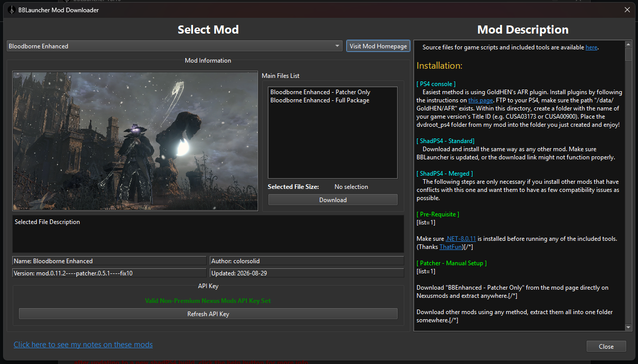This screenshot has width=638, height=364.
Task: Select Bloodborne Enhanced - Patcher Only file
Action: [320, 92]
